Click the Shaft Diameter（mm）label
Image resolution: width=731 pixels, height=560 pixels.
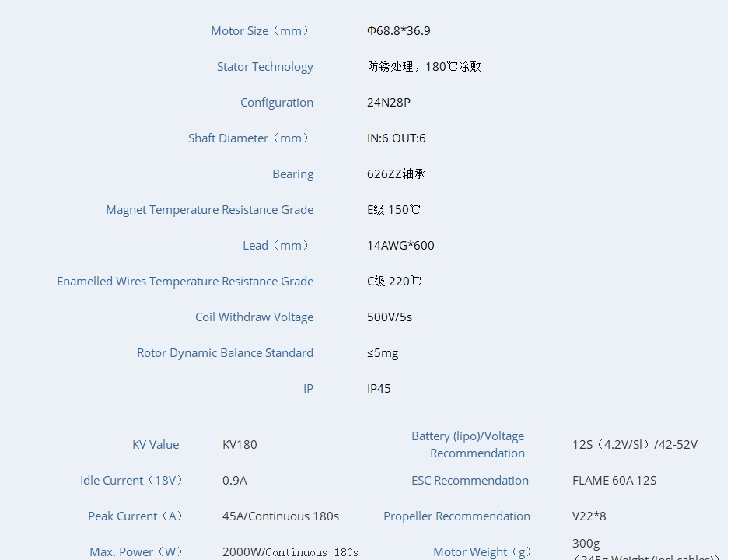click(248, 138)
